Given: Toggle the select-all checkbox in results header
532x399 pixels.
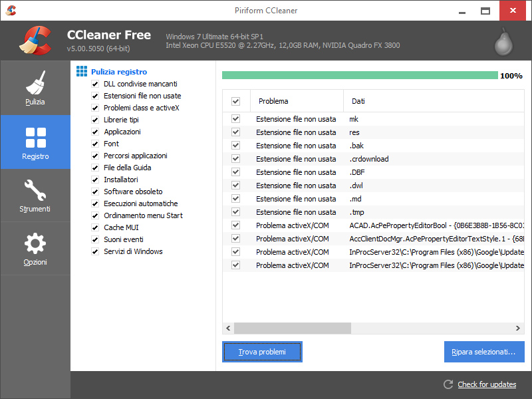Looking at the screenshot, I should (x=236, y=101).
